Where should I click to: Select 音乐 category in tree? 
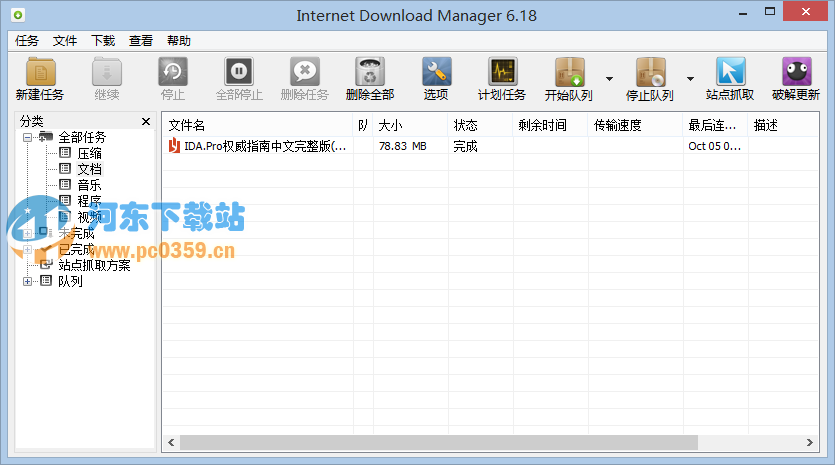[89, 185]
